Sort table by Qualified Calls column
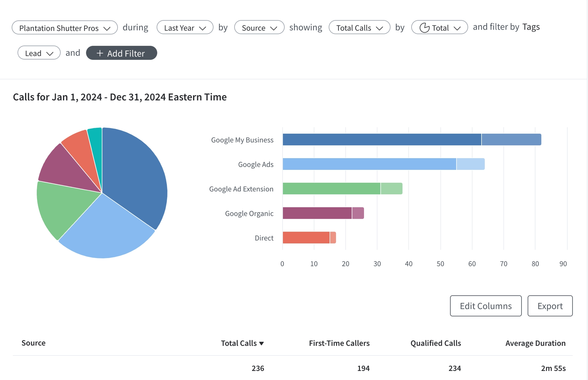The image size is (588, 380). pyautogui.click(x=435, y=343)
